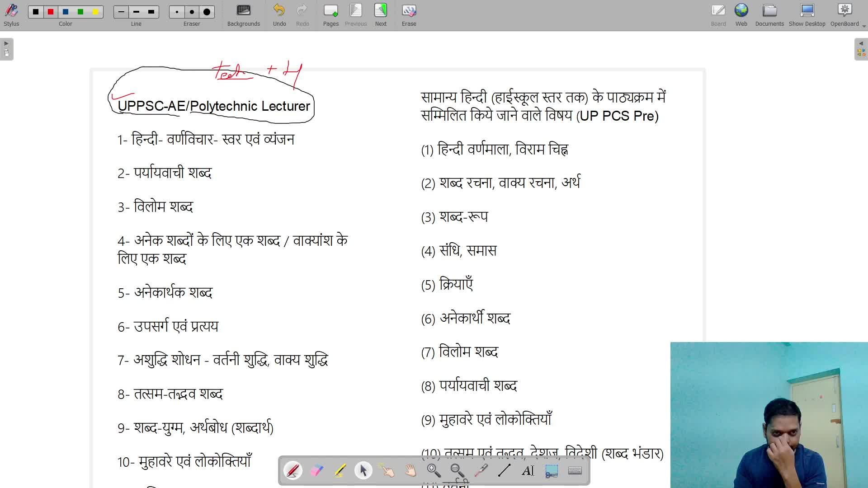Click the text '(5) क्रियाएँ'

point(447,284)
